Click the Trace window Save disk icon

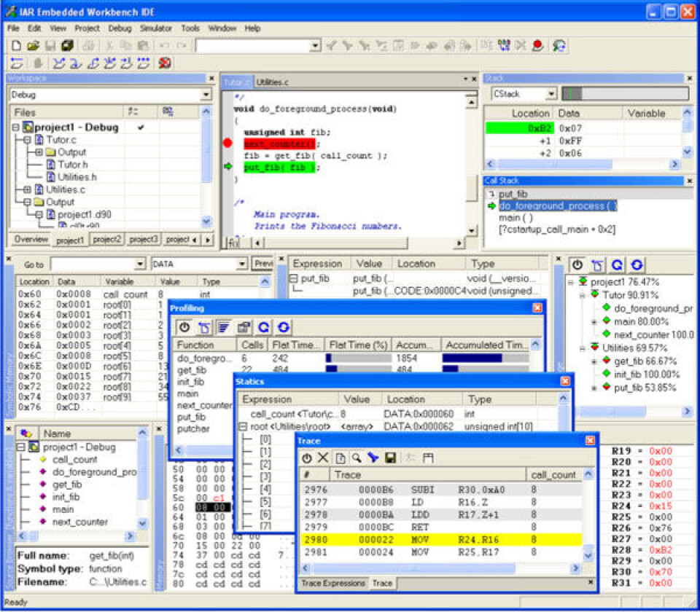pos(390,458)
